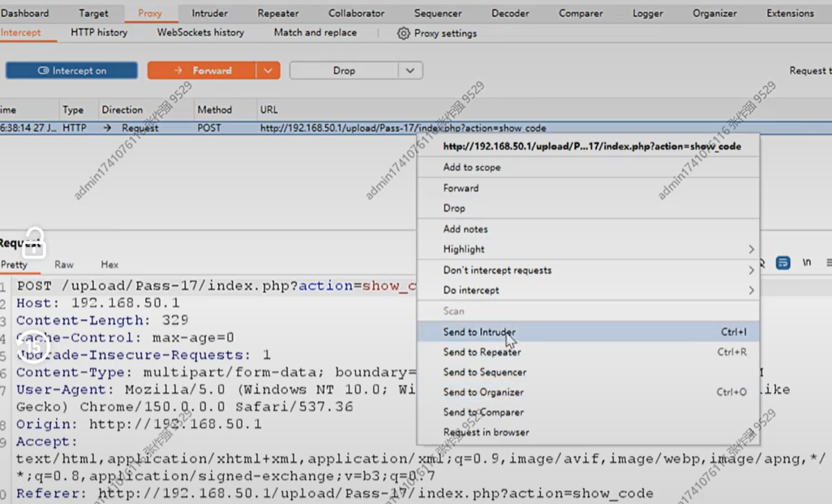Viewport: 832px width, 504px height.
Task: Select Add notes in context menu
Action: coord(588,229)
